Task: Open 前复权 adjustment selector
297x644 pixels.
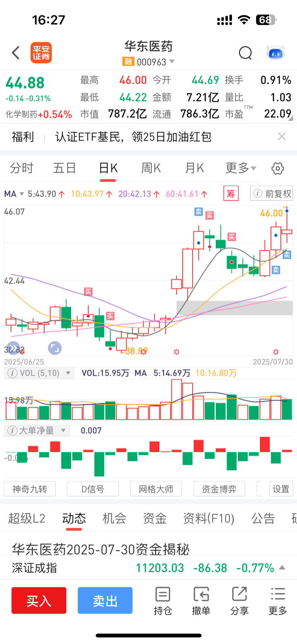Action: click(x=272, y=193)
